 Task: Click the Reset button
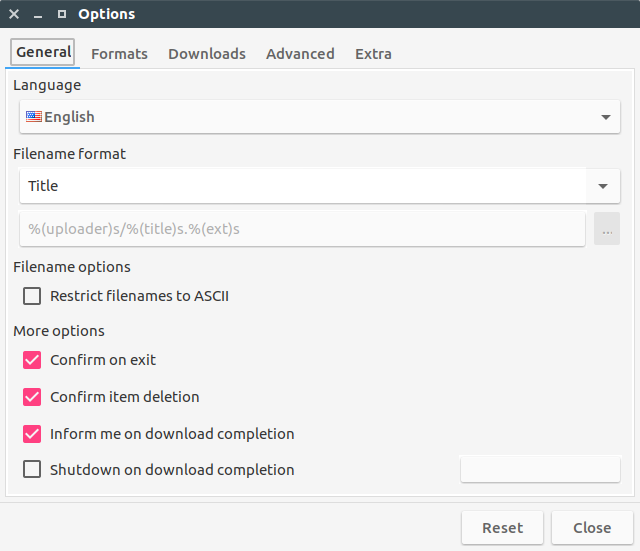click(502, 528)
